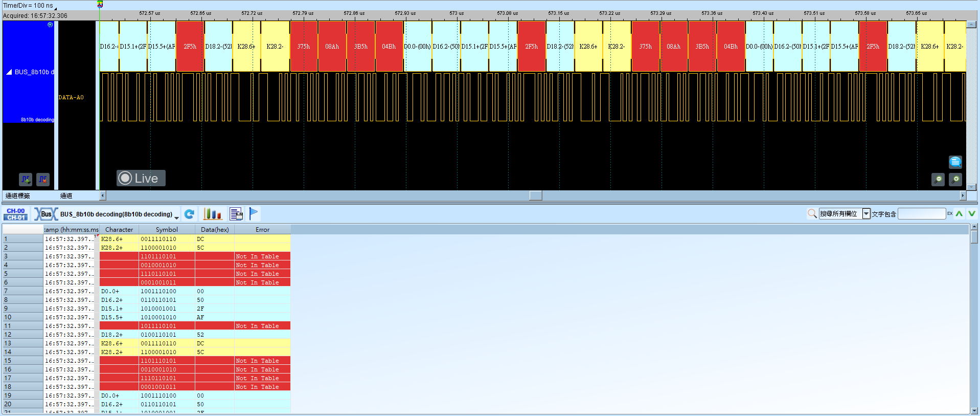980x416 pixels.
Task: Open the search field scope dropdown
Action: coord(866,214)
